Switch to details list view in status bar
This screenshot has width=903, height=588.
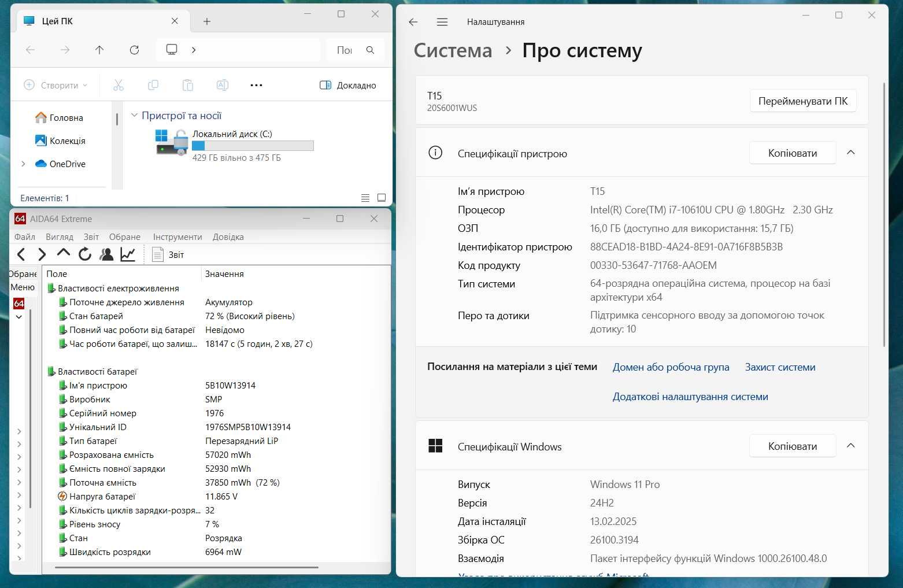(x=365, y=198)
